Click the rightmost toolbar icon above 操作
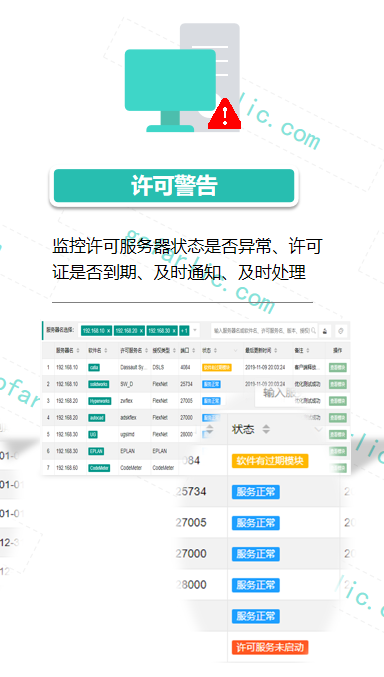 pos(341,331)
